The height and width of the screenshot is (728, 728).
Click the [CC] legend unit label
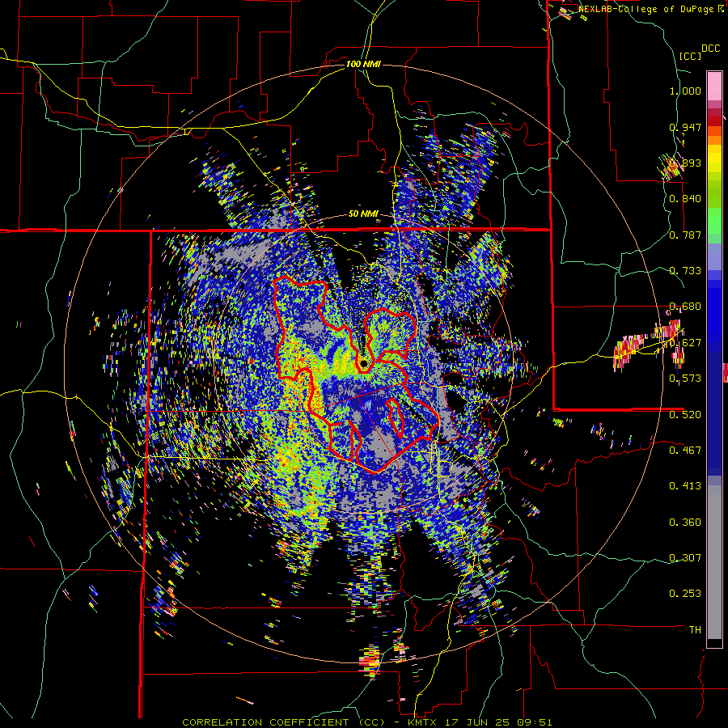[690, 56]
